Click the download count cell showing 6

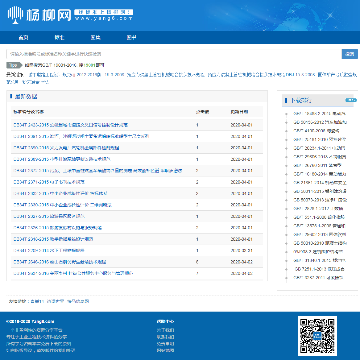point(197,262)
